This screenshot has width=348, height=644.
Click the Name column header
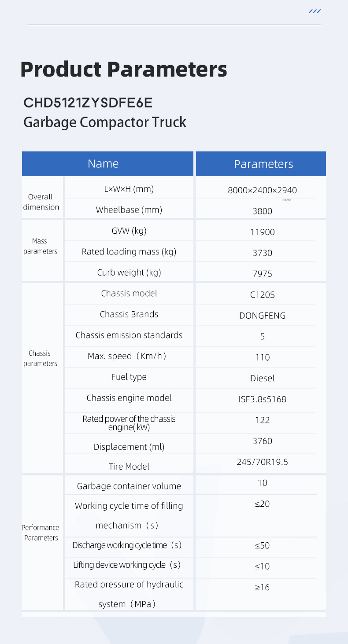(x=103, y=164)
